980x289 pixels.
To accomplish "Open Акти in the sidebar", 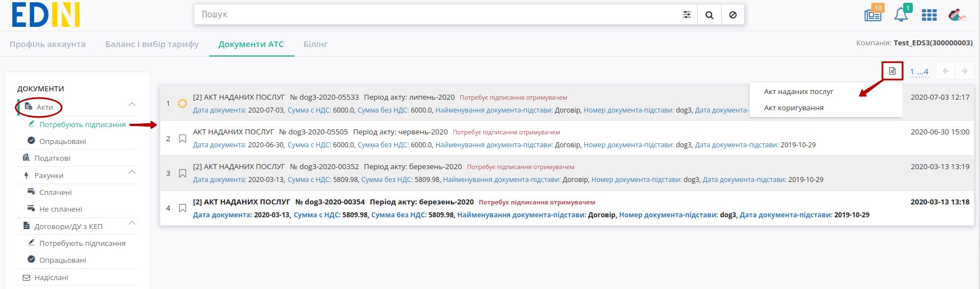I will 45,107.
